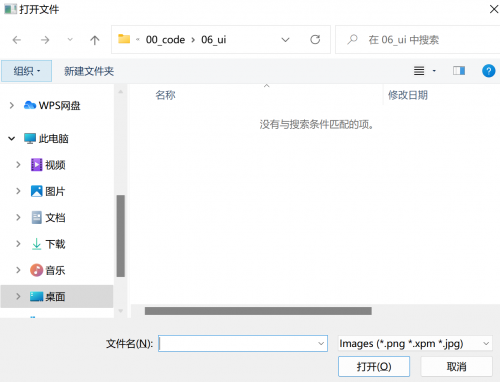Screen dimensions: 500x382
Task: Expand chevron after 00_code in path
Action: 193,40
